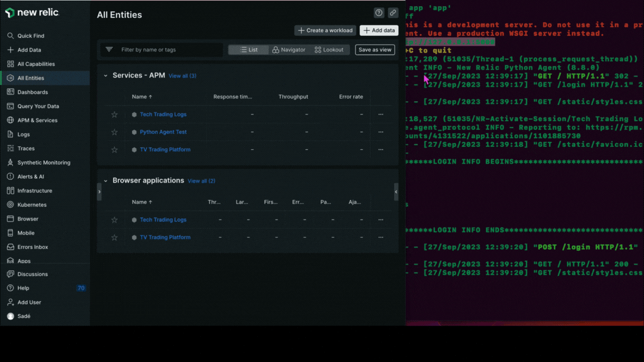Open View all services link
644x362 pixels.
(x=182, y=75)
